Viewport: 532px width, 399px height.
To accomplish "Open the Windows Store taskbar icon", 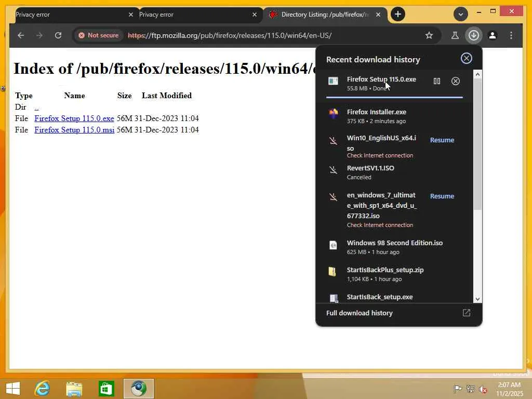I will pos(106,389).
